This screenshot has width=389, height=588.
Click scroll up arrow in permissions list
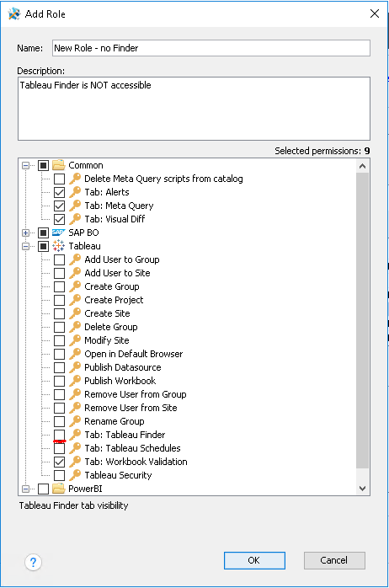362,166
